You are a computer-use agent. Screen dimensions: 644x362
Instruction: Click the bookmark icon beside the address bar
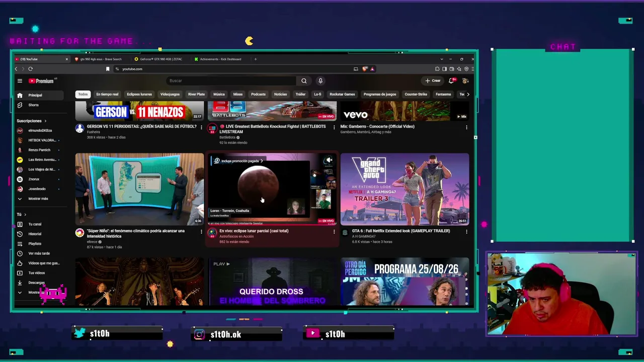click(x=108, y=69)
